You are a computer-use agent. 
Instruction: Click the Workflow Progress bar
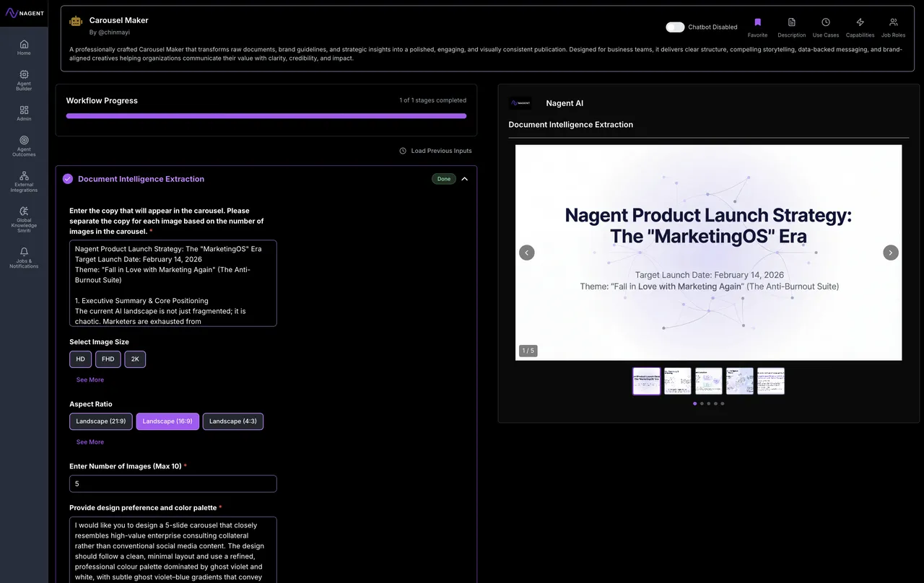pyautogui.click(x=266, y=115)
